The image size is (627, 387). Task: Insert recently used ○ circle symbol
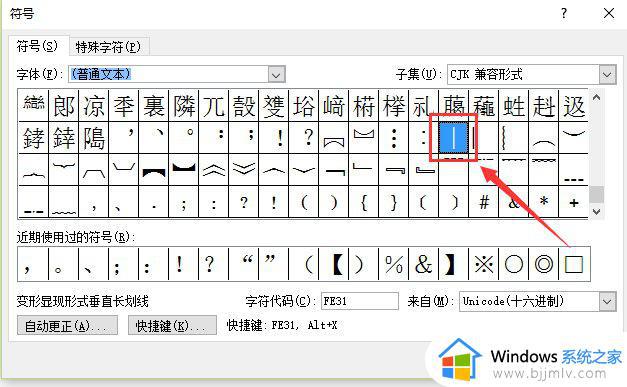[513, 264]
